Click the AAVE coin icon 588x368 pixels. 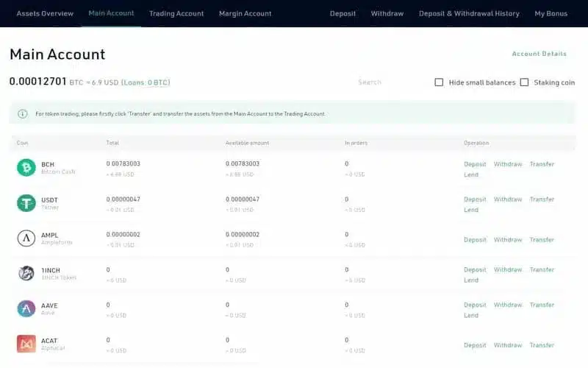click(26, 308)
